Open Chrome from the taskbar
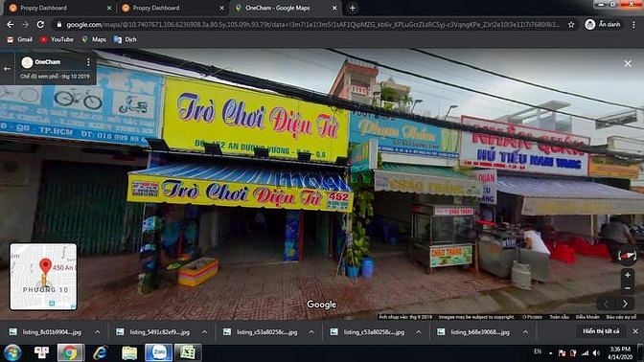 (70, 352)
